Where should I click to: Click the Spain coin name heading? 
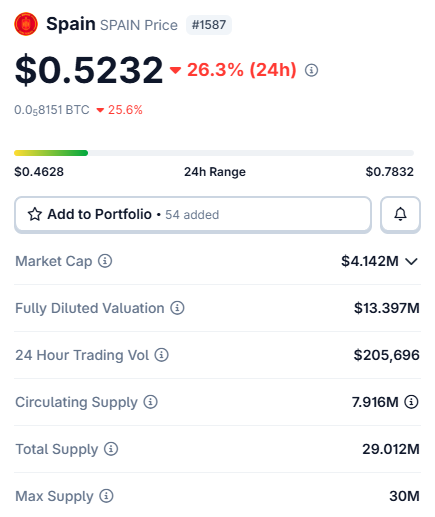71,24
